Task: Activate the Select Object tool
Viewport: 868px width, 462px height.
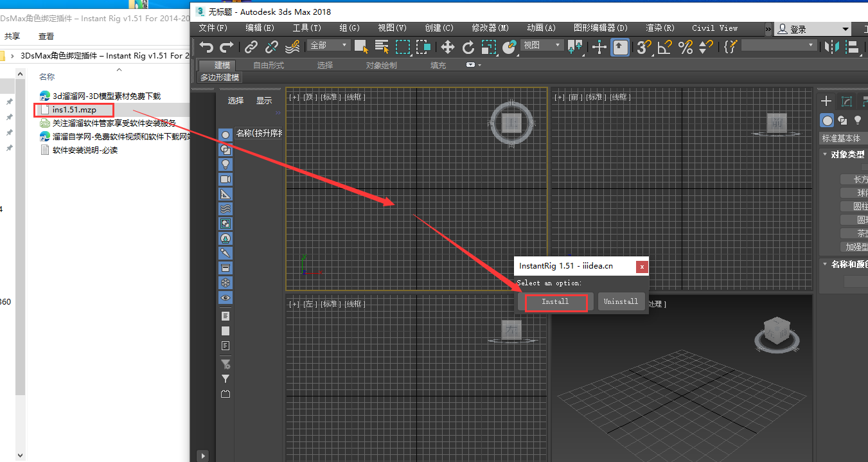Action: coord(361,47)
